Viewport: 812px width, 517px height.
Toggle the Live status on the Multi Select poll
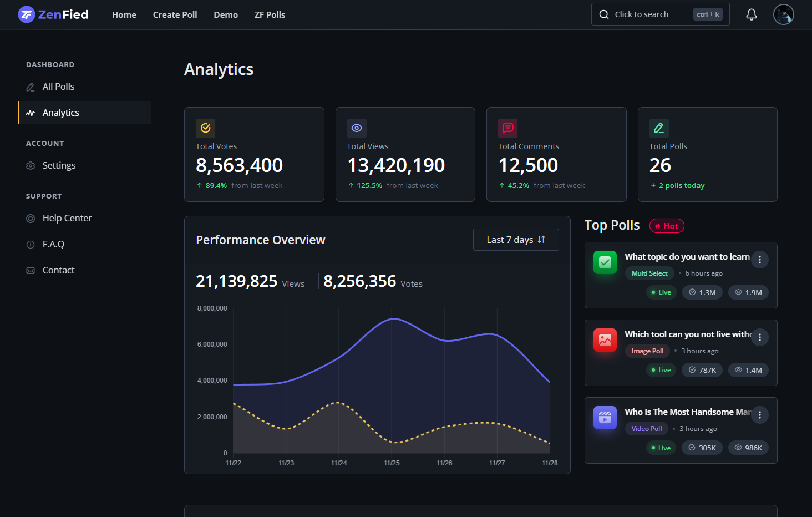click(661, 292)
